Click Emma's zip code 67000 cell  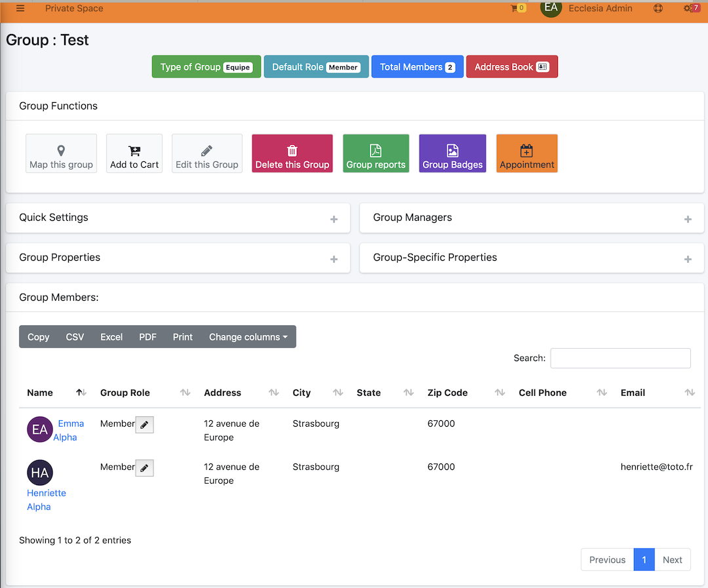click(x=441, y=423)
